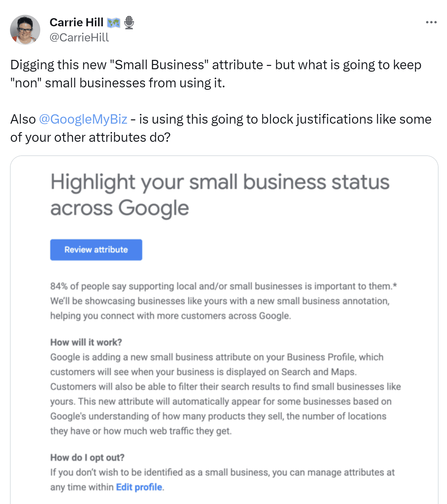The height and width of the screenshot is (504, 447).
Task: Open the @GoogleMyBiz mention
Action: [83, 119]
